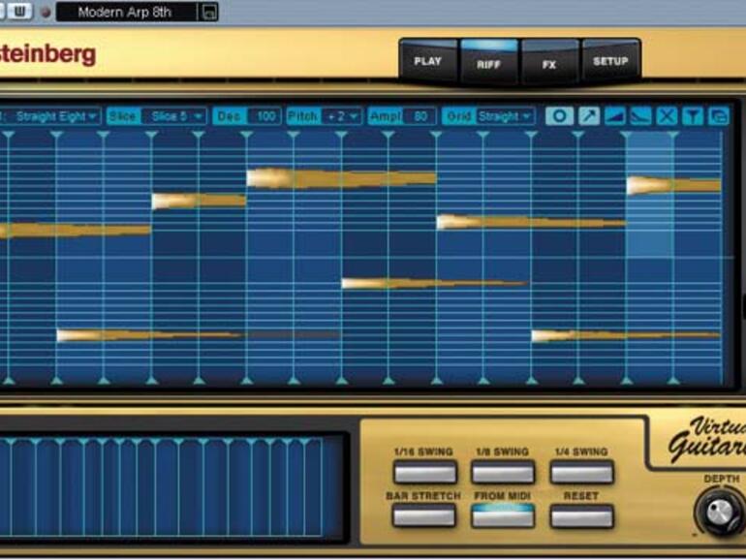Toggle the From MIDI button
This screenshot has width=746, height=560.
pyautogui.click(x=503, y=515)
